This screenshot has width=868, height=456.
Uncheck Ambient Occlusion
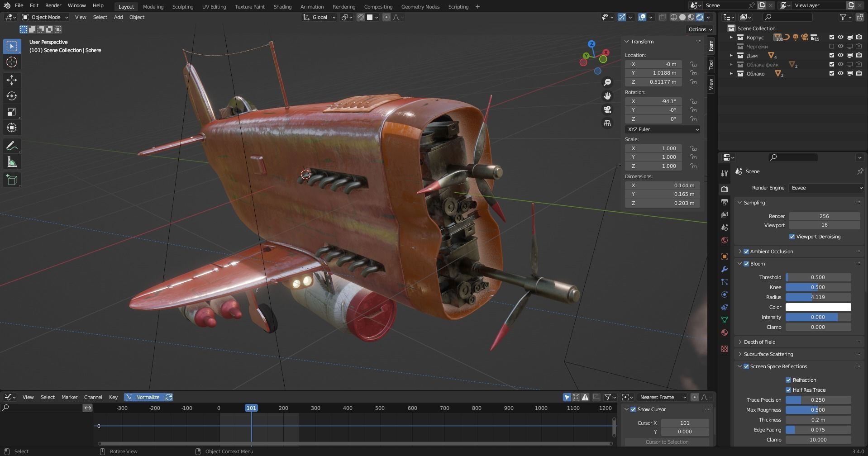746,252
